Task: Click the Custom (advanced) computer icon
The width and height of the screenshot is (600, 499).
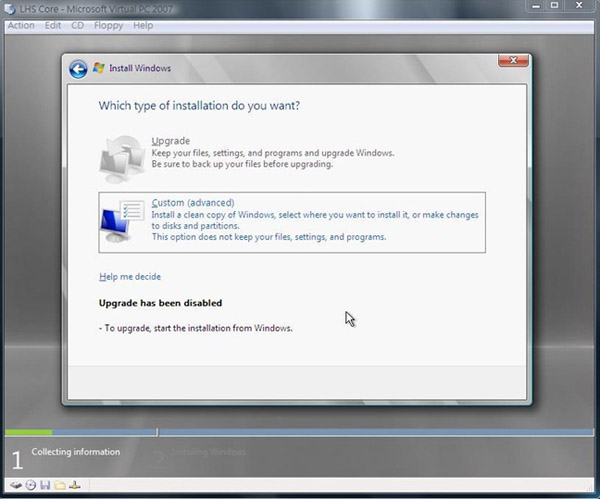Action: (x=121, y=223)
